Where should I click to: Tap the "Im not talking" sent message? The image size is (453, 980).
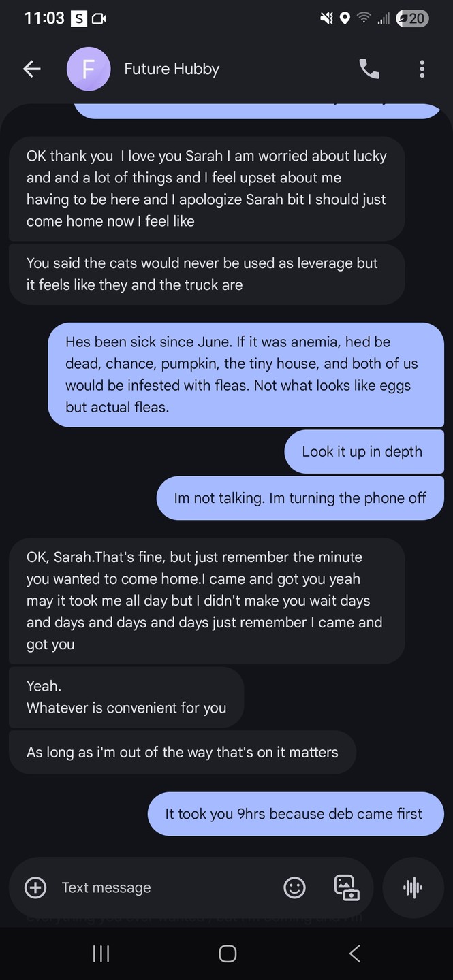pos(300,497)
